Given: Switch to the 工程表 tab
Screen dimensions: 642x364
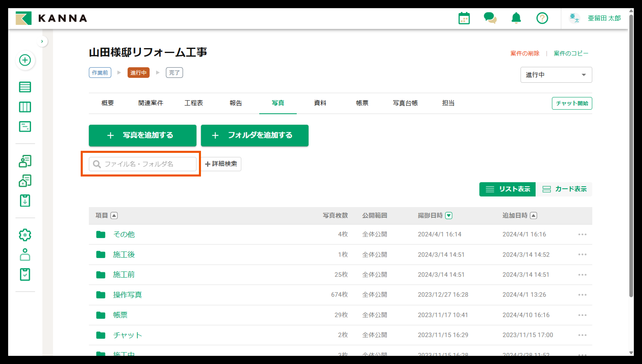Looking at the screenshot, I should [193, 103].
